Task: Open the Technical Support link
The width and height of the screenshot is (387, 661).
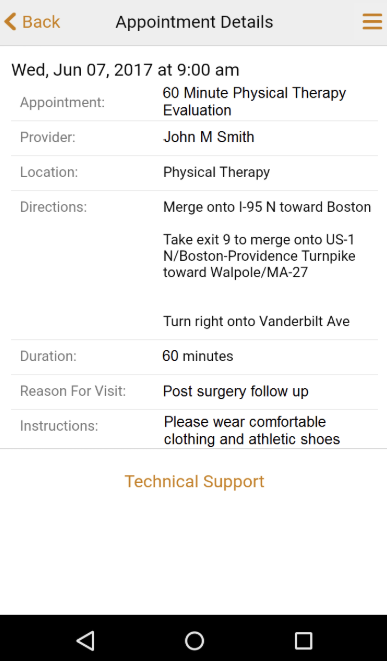Action: click(x=194, y=481)
